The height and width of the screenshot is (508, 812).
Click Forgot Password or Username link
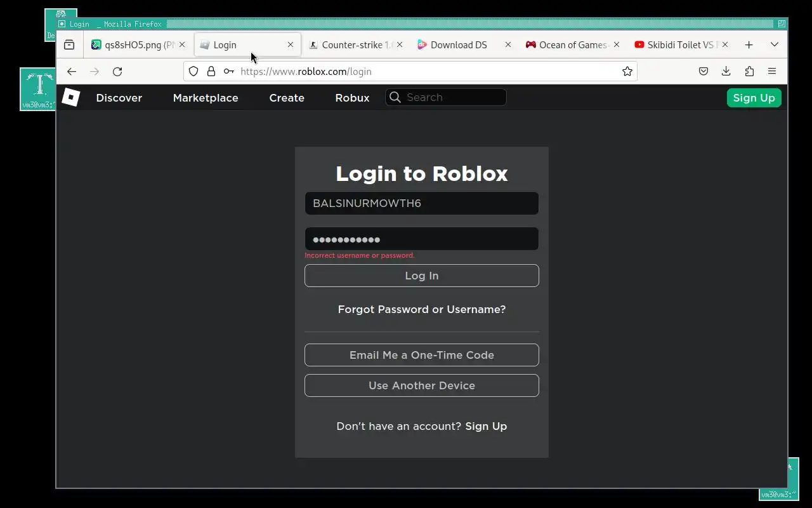(422, 309)
